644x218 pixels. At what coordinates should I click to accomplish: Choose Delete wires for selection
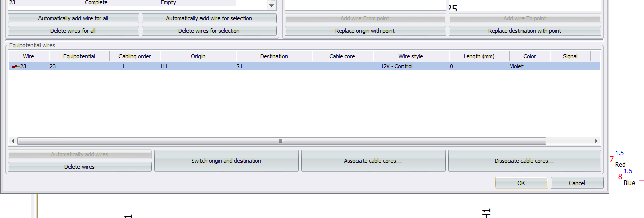coord(209,31)
